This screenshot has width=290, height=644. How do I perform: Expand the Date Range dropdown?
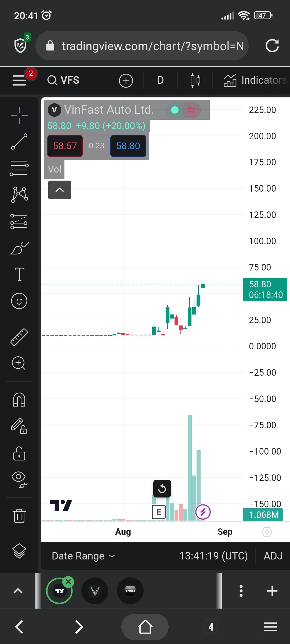[83, 556]
